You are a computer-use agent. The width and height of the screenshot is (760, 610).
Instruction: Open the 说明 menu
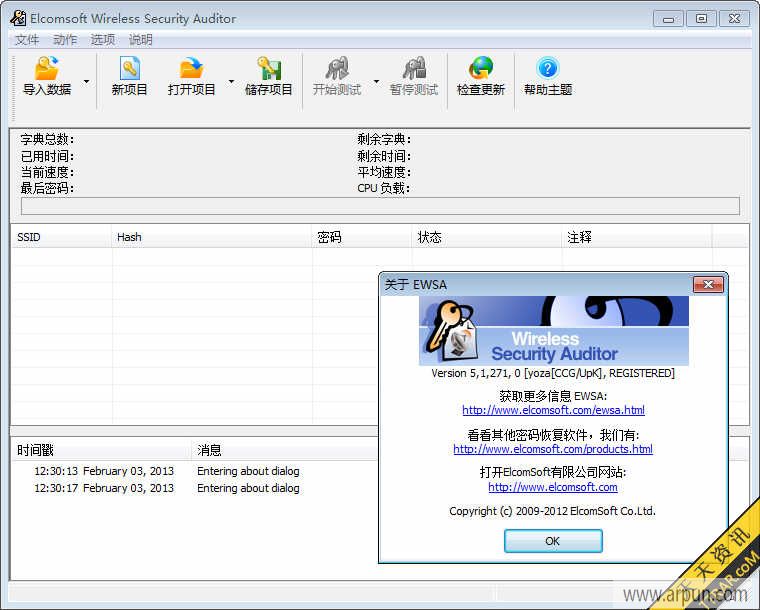[x=141, y=40]
